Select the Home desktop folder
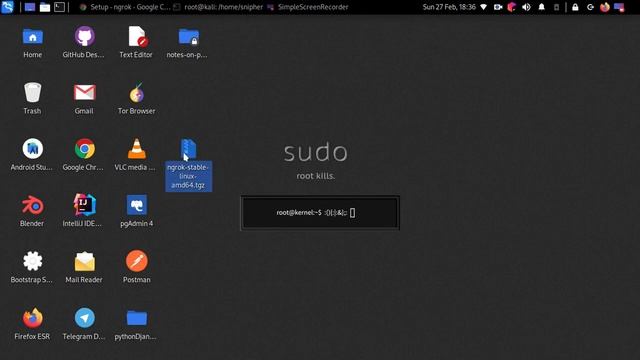This screenshot has width=640, height=360. pos(33,42)
